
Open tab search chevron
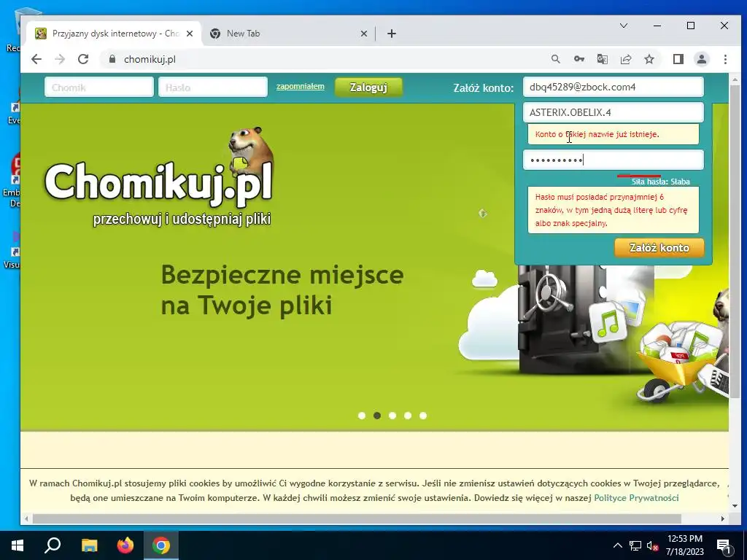click(x=624, y=26)
